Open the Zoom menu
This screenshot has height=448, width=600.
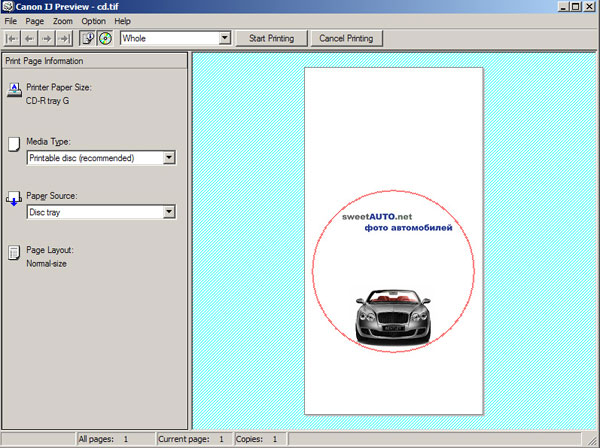63,21
